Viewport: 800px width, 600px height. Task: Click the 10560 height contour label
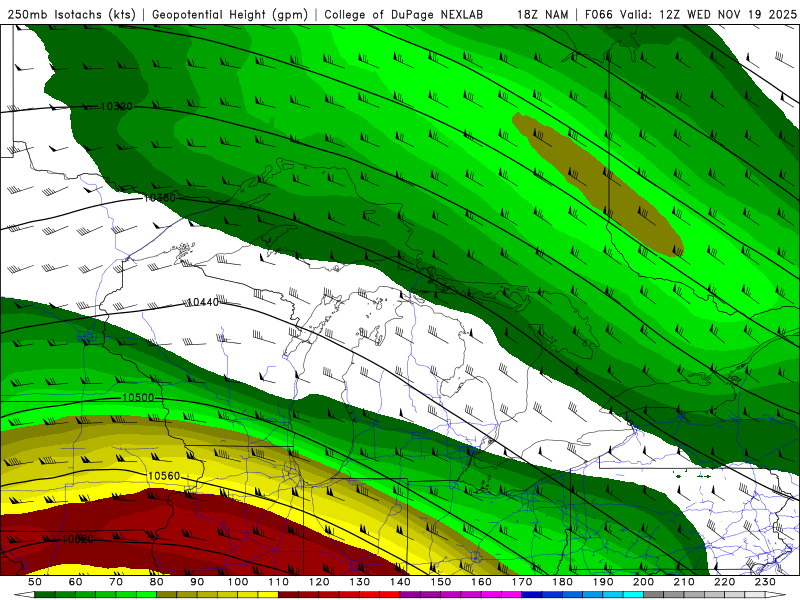coord(164,476)
